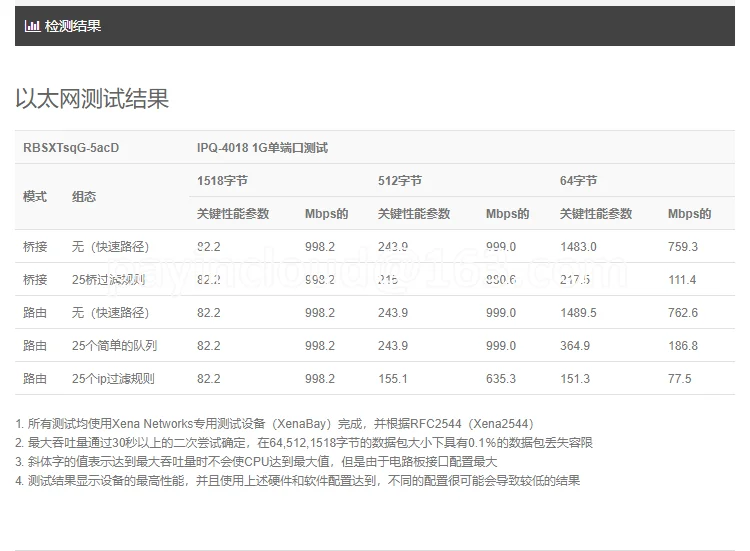Select footnote 3 about 斜体字的值
Viewport: 750px width, 551px height.
[256, 462]
